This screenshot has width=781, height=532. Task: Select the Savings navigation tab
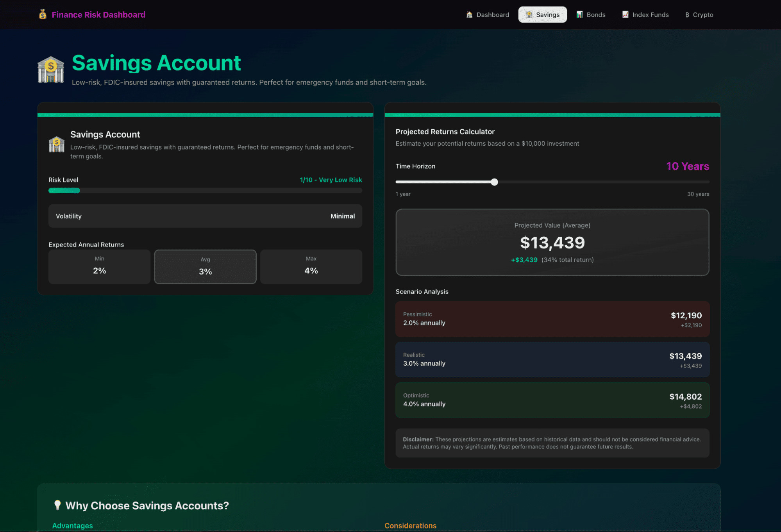click(x=542, y=14)
